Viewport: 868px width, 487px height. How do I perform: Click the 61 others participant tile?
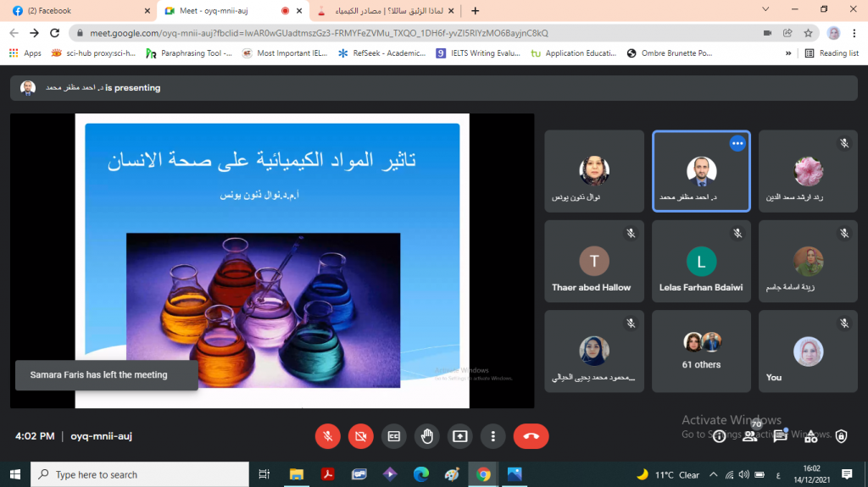701,351
